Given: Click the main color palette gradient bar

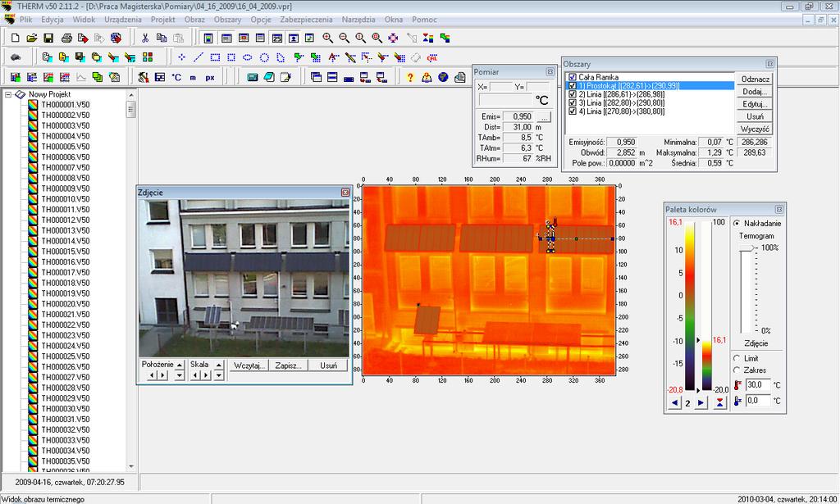Looking at the screenshot, I should click(x=690, y=306).
